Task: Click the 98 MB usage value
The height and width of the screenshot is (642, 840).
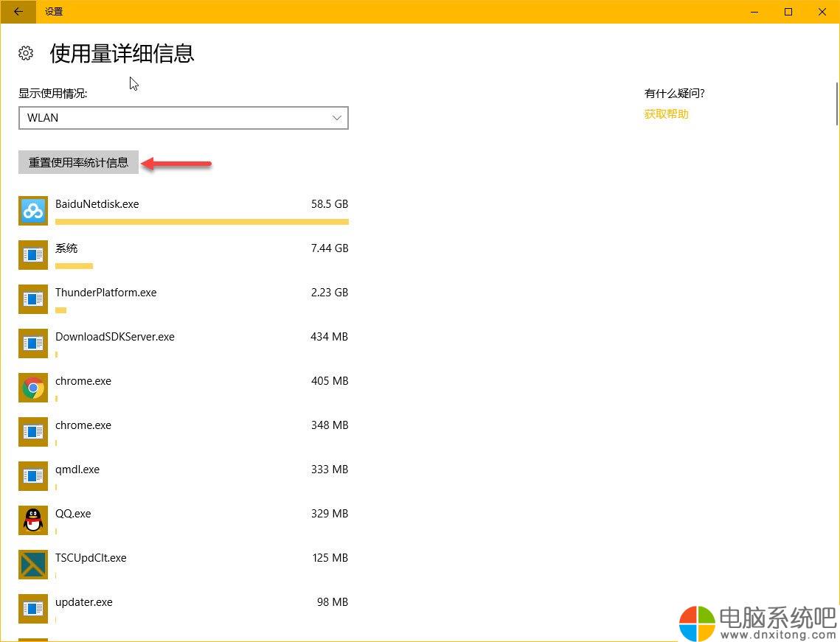Action: point(332,602)
